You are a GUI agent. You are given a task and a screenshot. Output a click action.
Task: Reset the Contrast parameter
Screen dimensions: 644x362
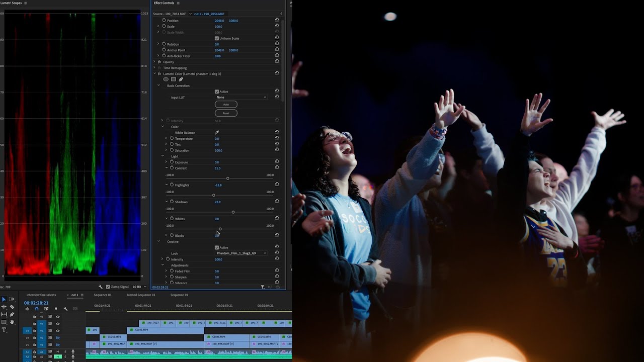(x=277, y=168)
